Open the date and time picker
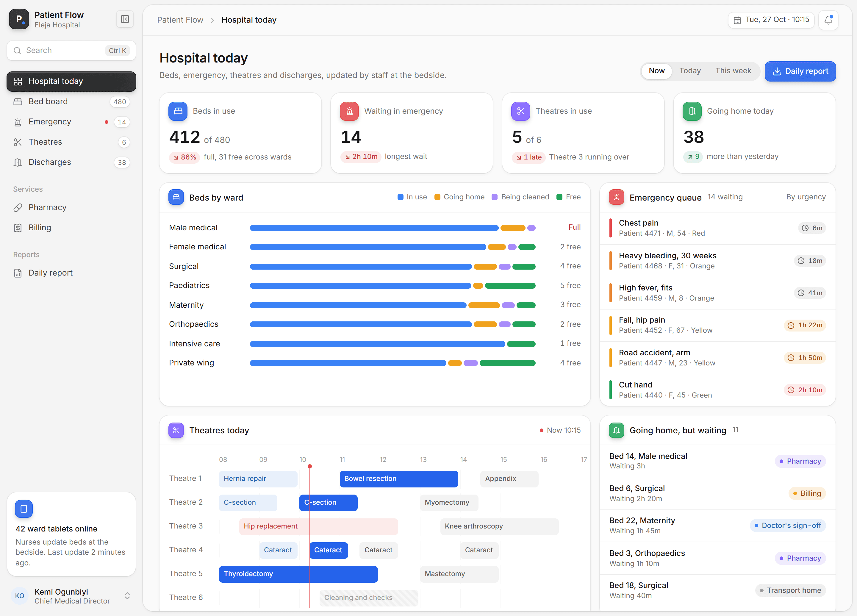Viewport: 857px width, 616px height. pyautogui.click(x=771, y=20)
